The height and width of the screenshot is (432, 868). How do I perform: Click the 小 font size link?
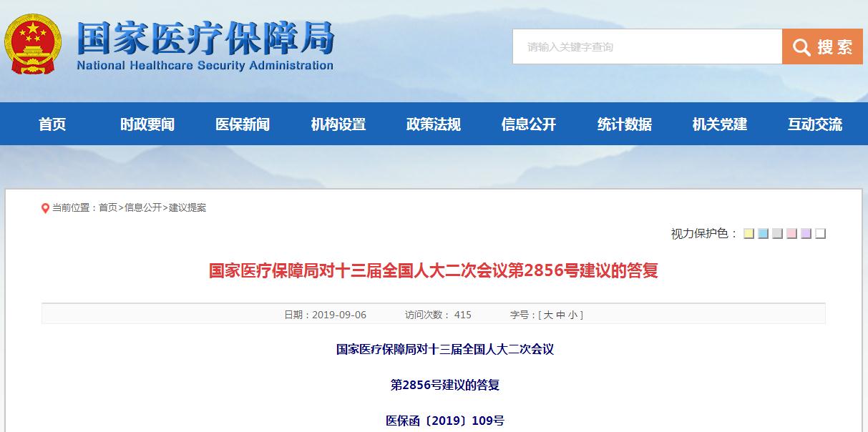[x=575, y=315]
